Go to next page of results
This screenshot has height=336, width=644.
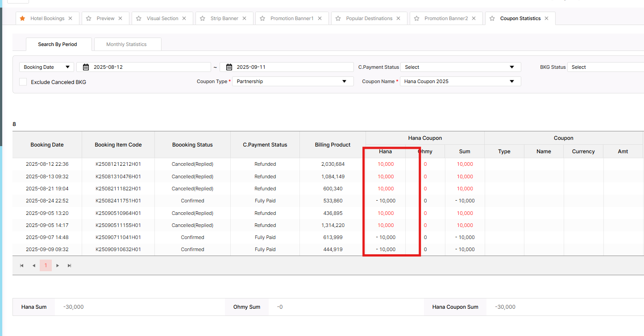58,265
